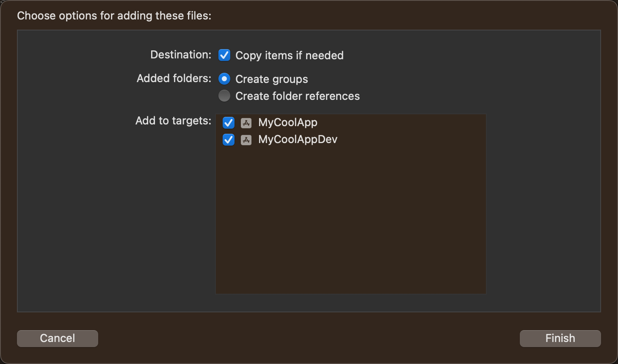Select the Create groups radio button
Viewport: 618px width, 364px height.
pos(224,79)
